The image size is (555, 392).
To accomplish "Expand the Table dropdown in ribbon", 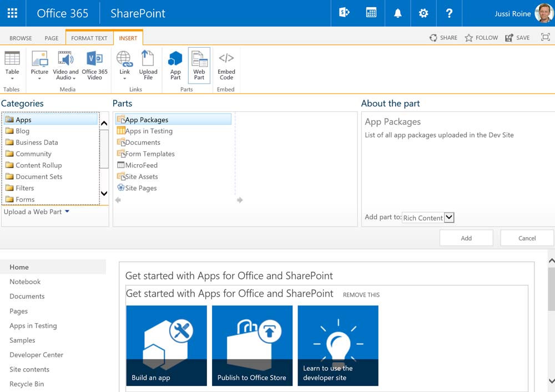I will 12,78.
